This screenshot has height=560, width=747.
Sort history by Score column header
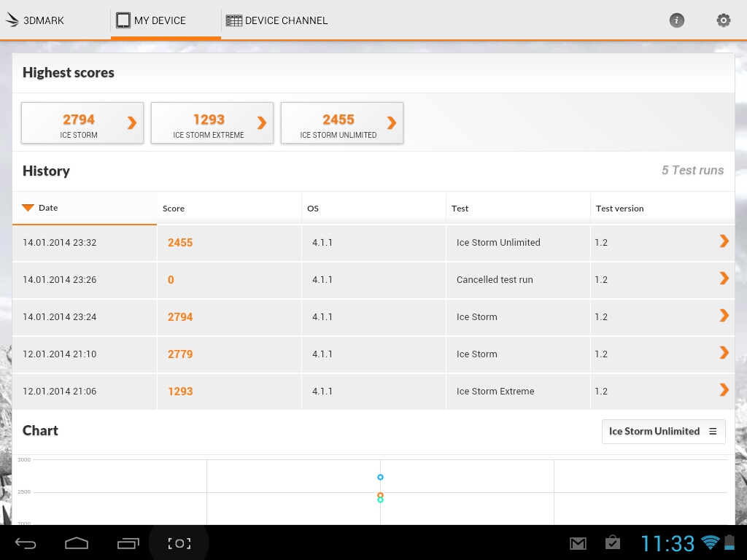(x=229, y=208)
